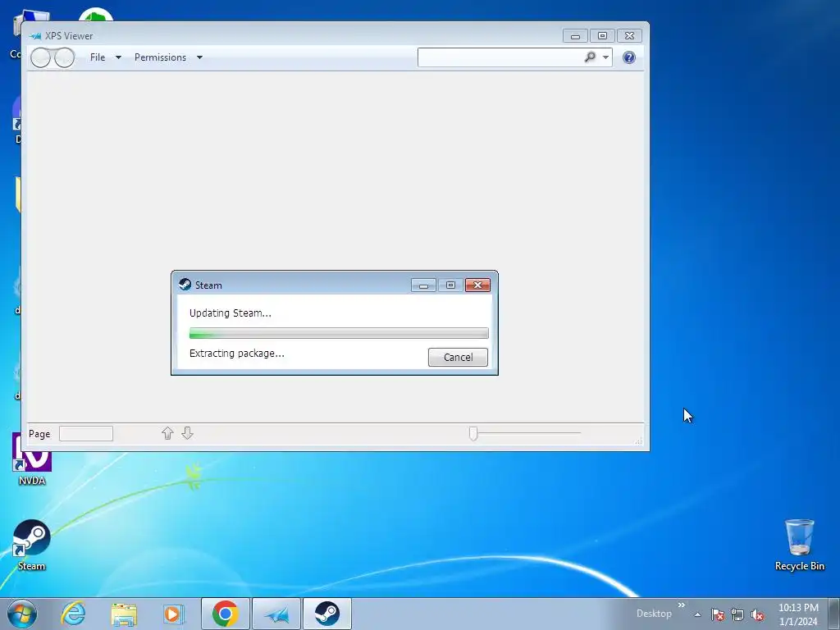This screenshot has width=840, height=630.
Task: Switch to Google Chrome in the taskbar
Action: 225,614
